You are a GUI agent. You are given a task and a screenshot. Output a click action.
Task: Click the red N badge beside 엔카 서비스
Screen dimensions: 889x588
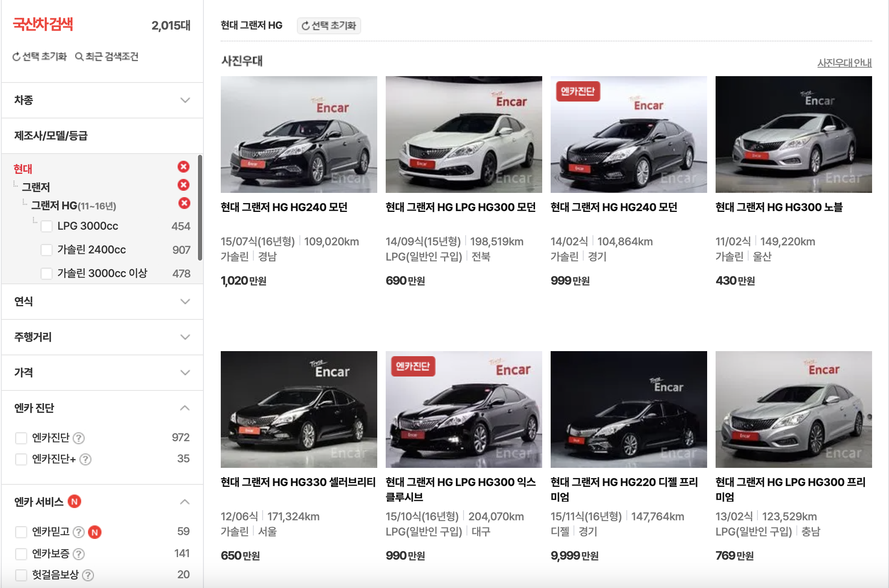pos(74,502)
